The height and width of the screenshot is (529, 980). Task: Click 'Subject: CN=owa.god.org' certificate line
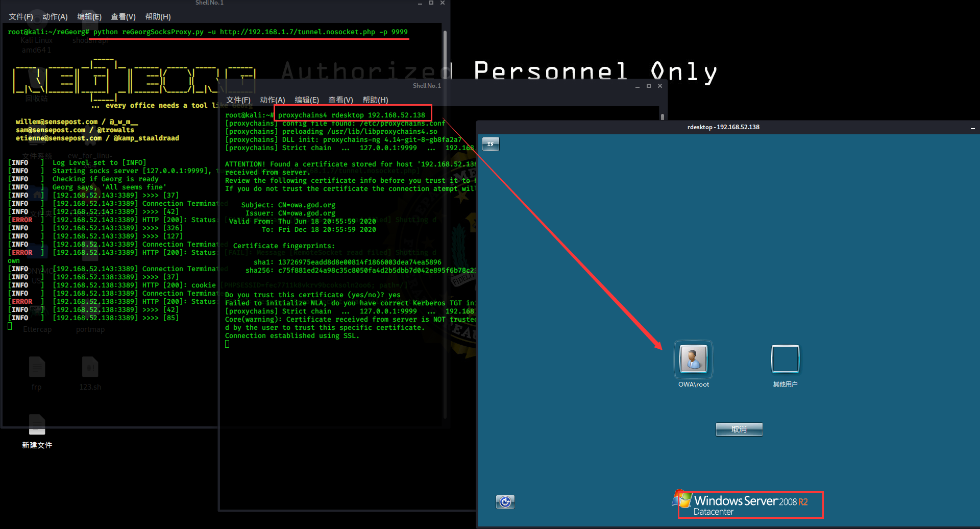click(288, 205)
